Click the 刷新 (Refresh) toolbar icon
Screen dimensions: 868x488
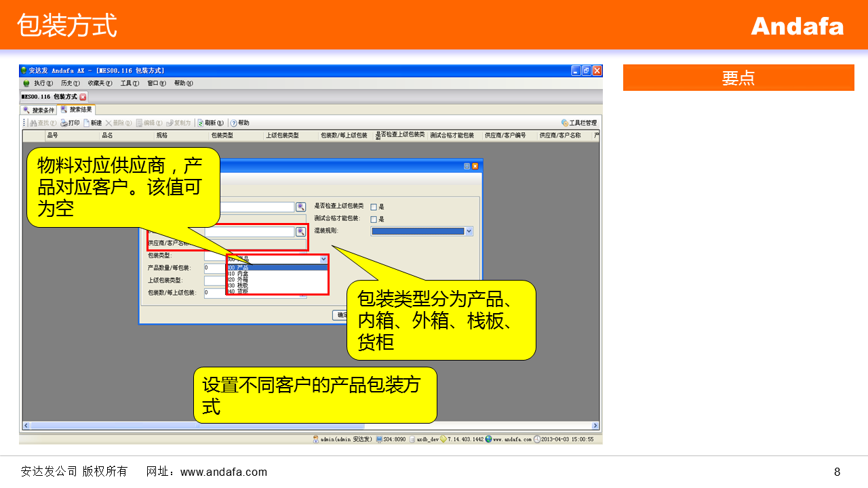201,123
